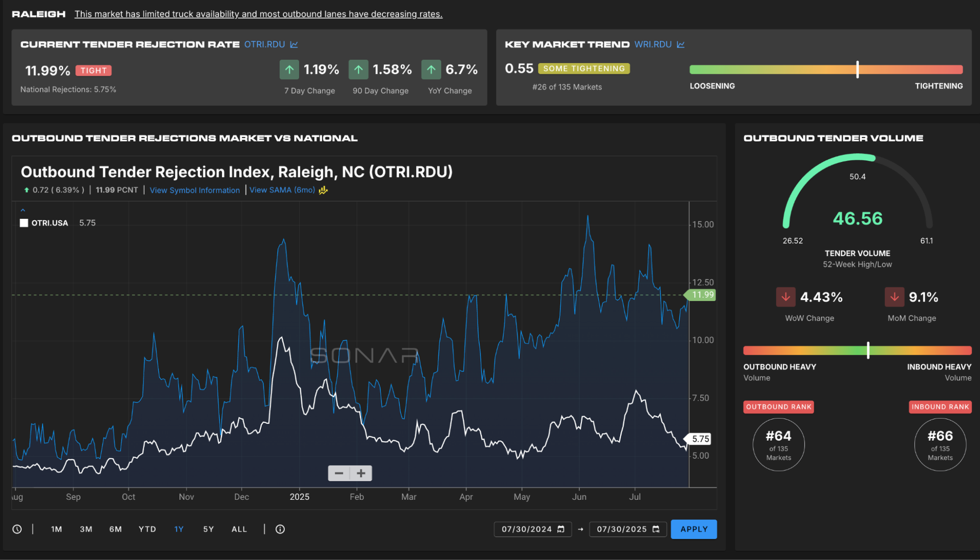Click the end date field 07/30/2025
Viewport: 980px width, 560px height.
tap(628, 529)
